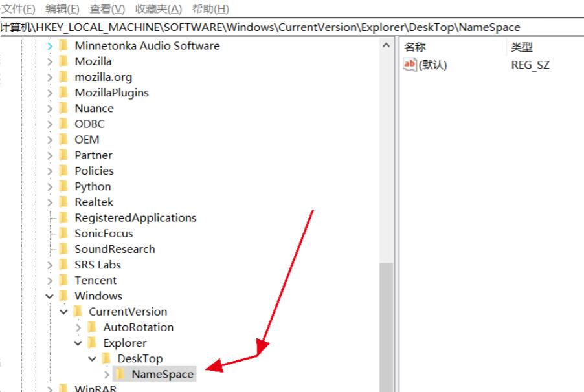Image resolution: width=584 pixels, height=392 pixels.
Task: Click the Minnetonka Audio Software folder icon
Action: (63, 45)
